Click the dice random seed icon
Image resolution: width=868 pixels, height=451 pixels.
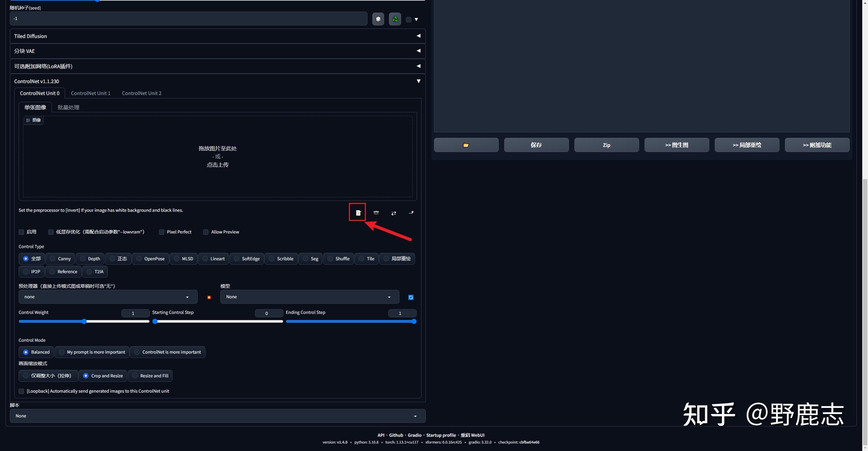point(378,19)
